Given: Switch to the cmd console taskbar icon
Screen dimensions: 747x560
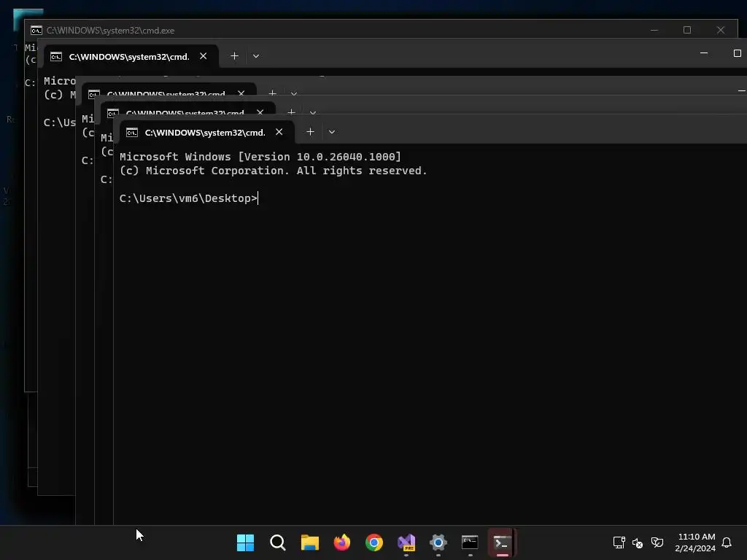Looking at the screenshot, I should point(470,542).
